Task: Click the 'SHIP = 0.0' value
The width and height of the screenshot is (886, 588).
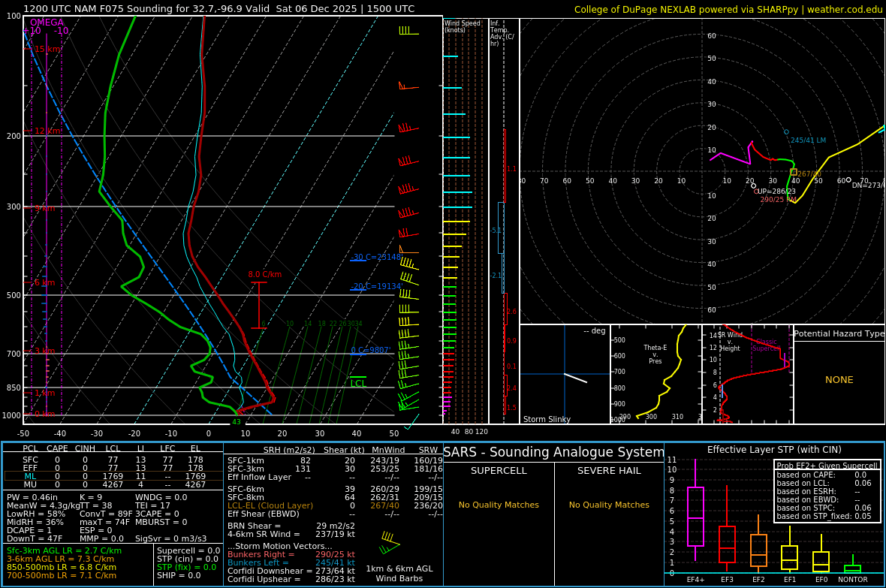Action: [179, 575]
